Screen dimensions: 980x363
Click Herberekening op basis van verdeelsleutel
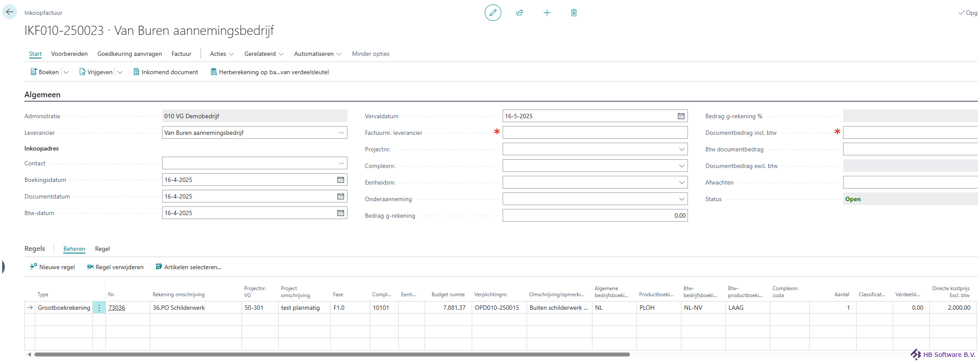pyautogui.click(x=269, y=72)
